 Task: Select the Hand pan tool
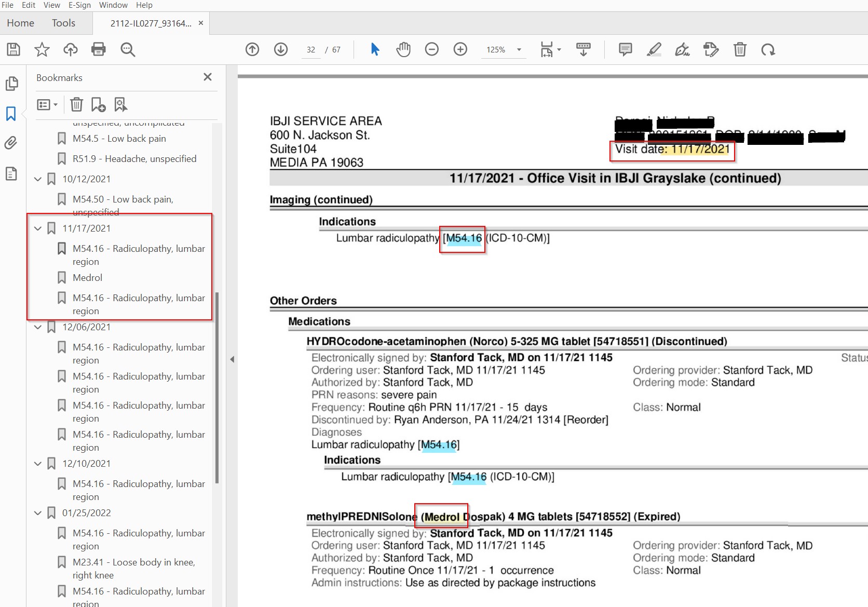coord(403,50)
